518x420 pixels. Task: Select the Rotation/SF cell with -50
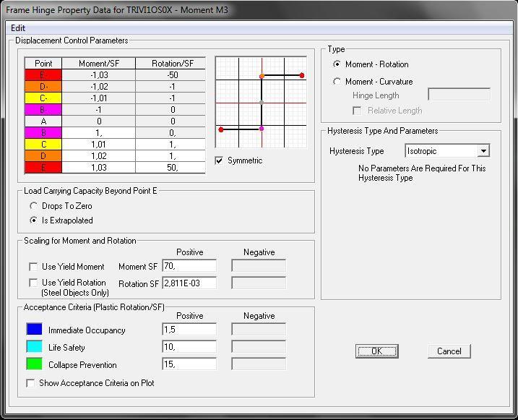170,75
